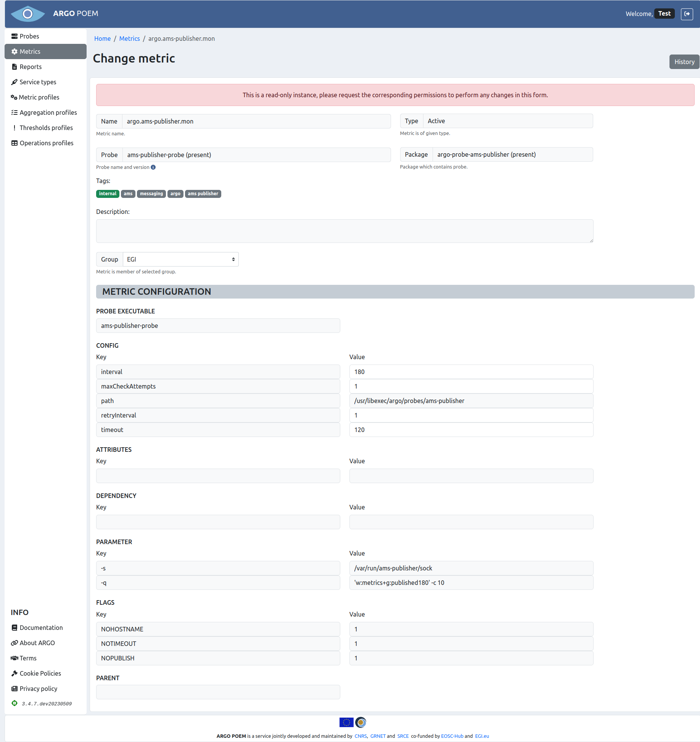This screenshot has height=742, width=700.
Task: Open Metric profiles via its sidebar icon
Action: (14, 97)
